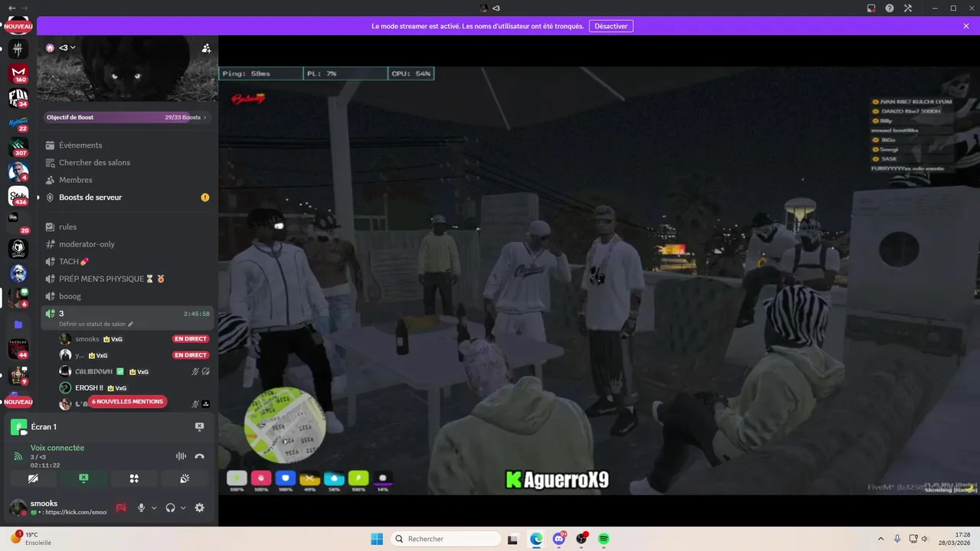Open the server with the 160 badge

[x=18, y=73]
